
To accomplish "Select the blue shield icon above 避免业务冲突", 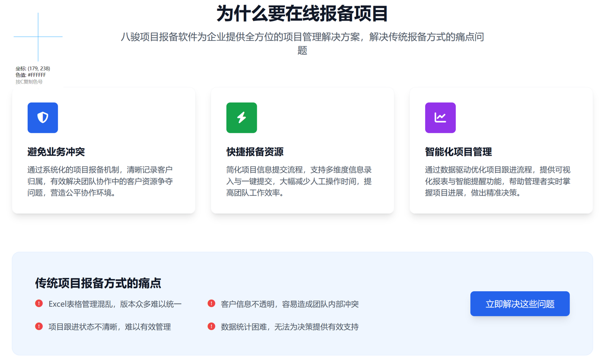I will tap(42, 117).
